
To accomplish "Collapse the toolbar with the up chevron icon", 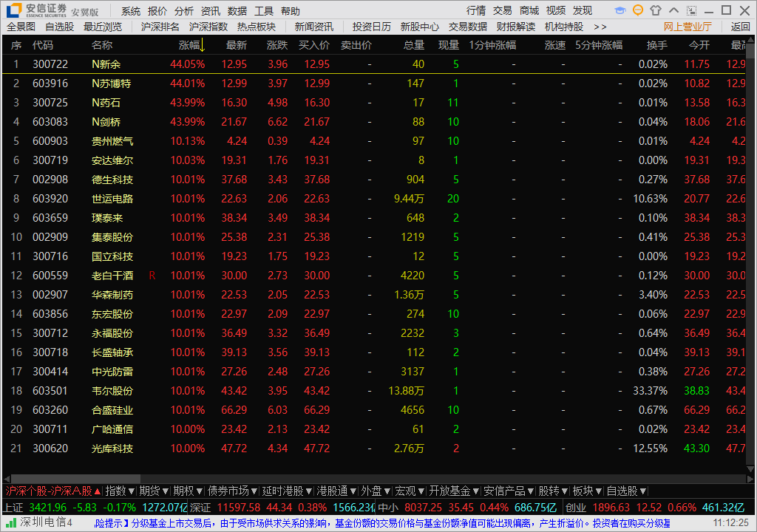I will tap(674, 10).
